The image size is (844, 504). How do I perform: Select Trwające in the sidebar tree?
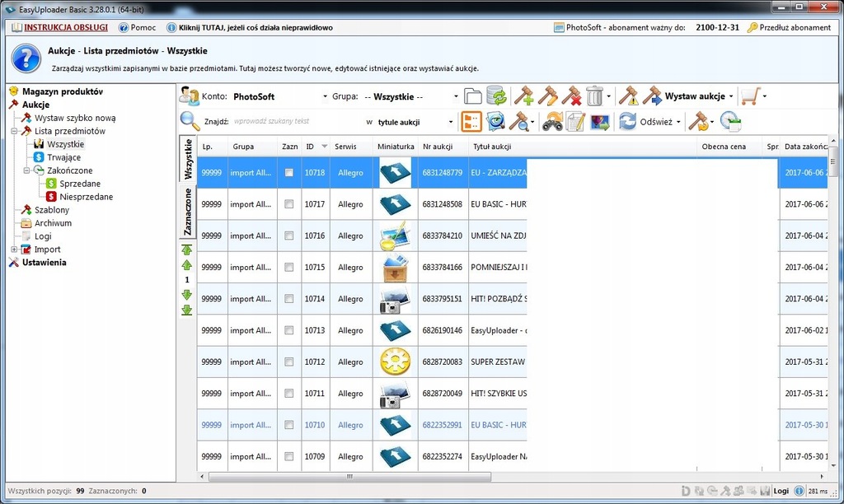pyautogui.click(x=63, y=157)
